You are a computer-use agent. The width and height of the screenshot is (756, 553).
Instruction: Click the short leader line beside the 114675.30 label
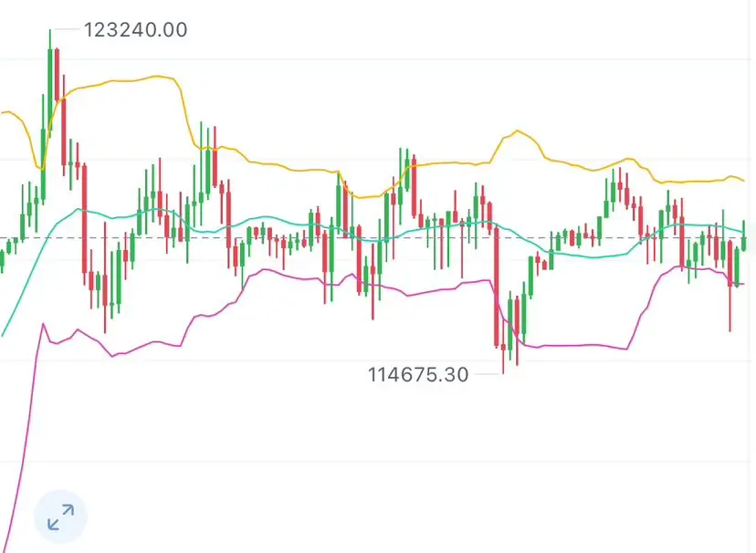487,374
